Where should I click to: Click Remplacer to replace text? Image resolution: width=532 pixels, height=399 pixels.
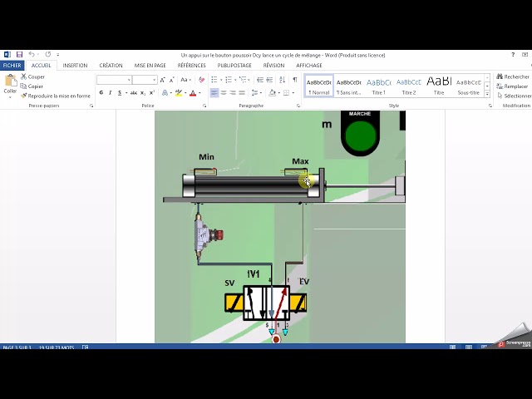pyautogui.click(x=512, y=86)
